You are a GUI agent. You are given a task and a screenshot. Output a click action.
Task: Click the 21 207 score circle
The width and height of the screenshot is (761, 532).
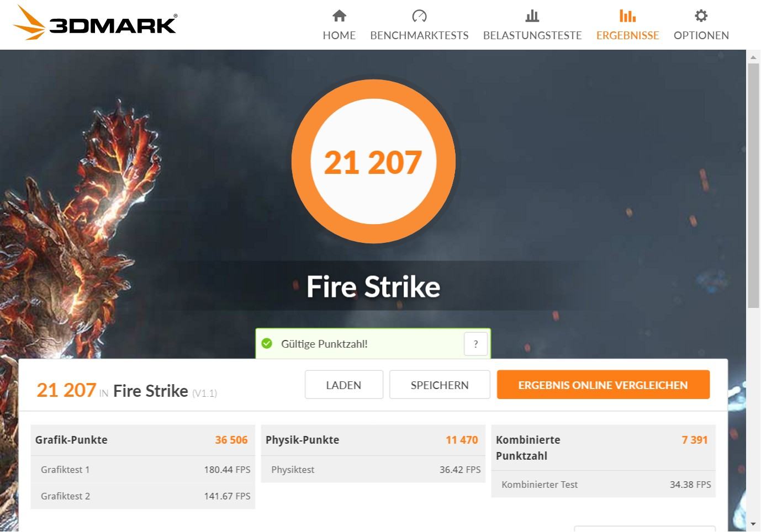tap(373, 161)
